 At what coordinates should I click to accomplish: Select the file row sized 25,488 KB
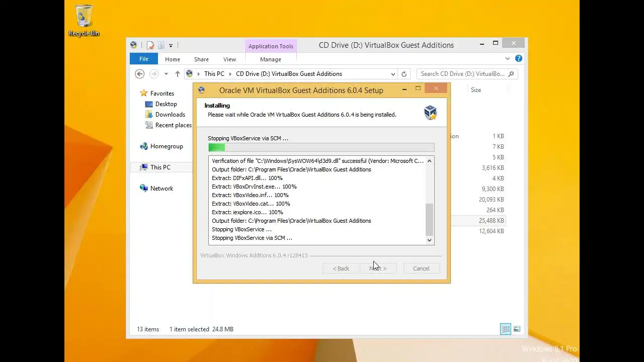(478, 221)
